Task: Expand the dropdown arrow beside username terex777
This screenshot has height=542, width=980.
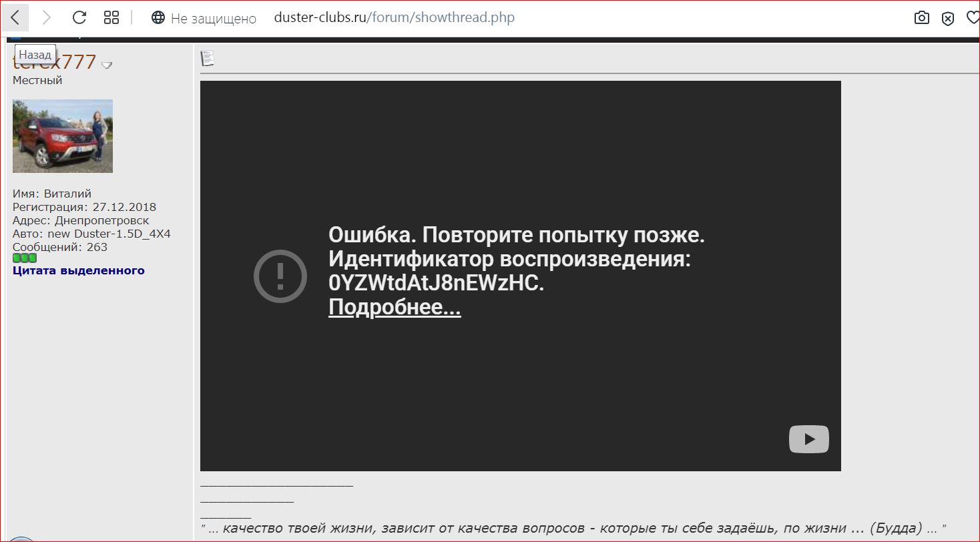Action: pos(107,65)
